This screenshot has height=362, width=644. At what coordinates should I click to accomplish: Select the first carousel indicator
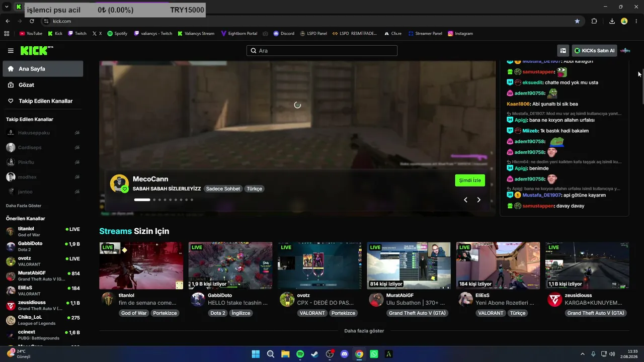(142, 200)
